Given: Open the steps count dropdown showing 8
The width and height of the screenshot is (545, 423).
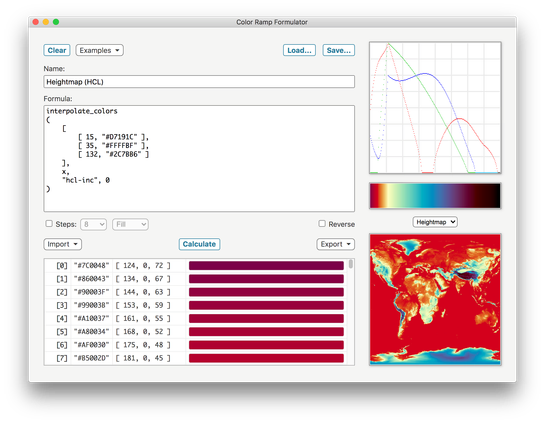Looking at the screenshot, I should [x=93, y=224].
